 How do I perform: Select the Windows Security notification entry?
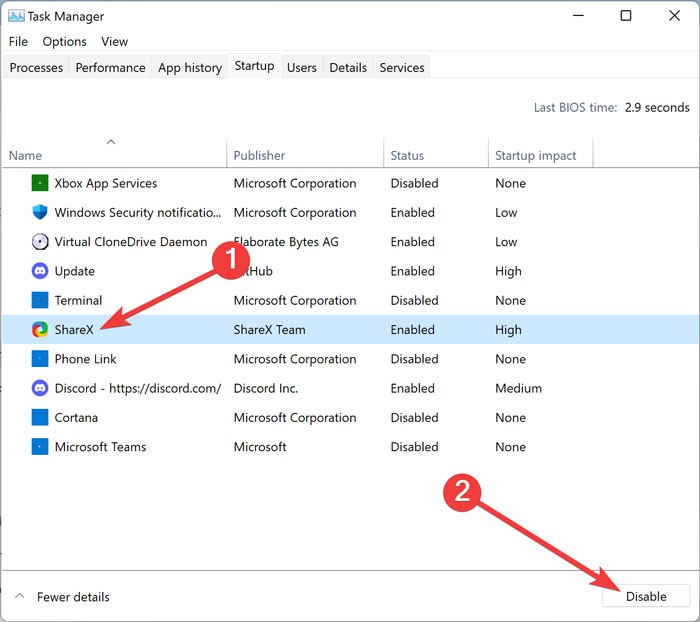(138, 213)
